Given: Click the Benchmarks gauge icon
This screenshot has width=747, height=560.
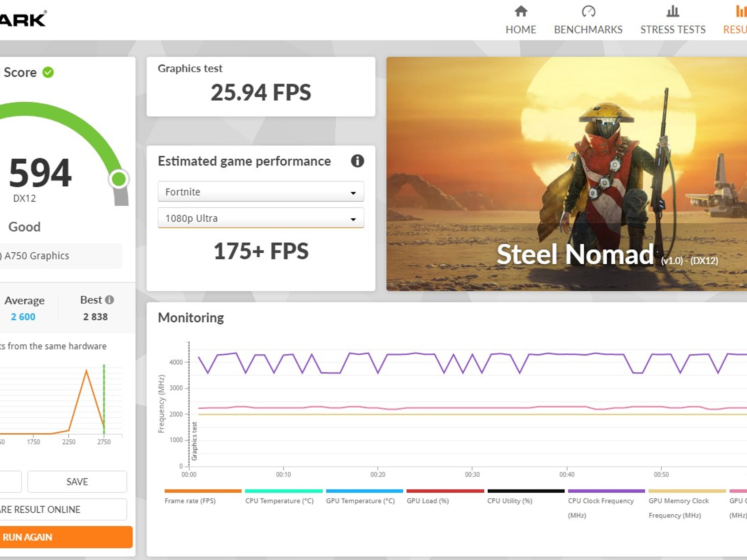Looking at the screenshot, I should coord(588,11).
